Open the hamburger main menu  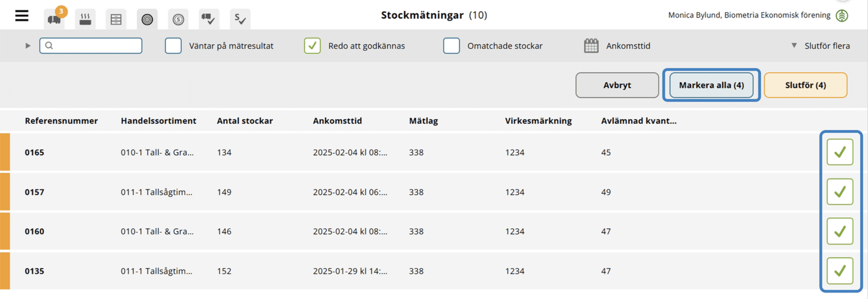pos(22,16)
